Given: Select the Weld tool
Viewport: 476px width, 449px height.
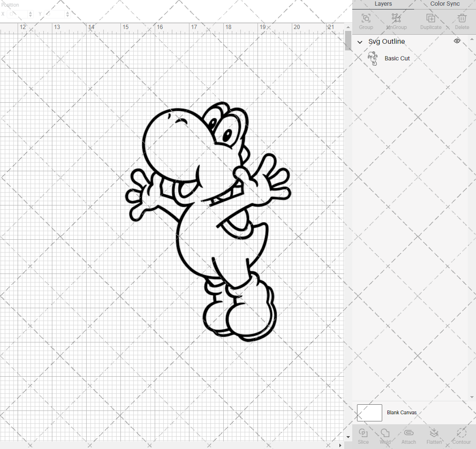Looking at the screenshot, I should click(385, 433).
